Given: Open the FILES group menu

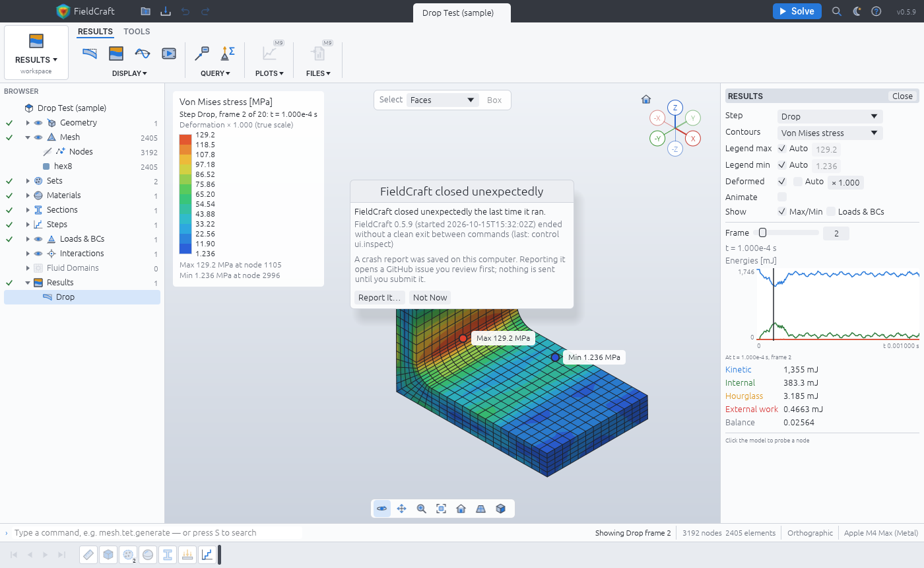Looking at the screenshot, I should (x=318, y=73).
